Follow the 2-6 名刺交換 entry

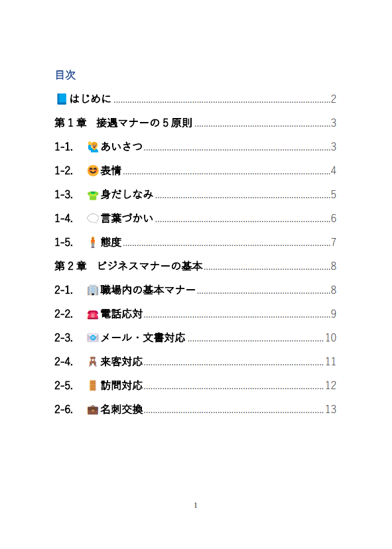[x=196, y=409]
